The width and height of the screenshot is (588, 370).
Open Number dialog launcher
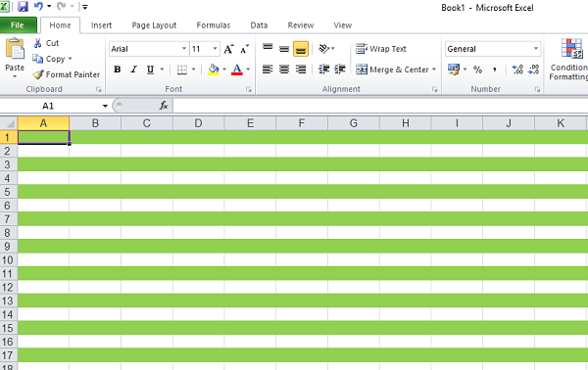537,89
